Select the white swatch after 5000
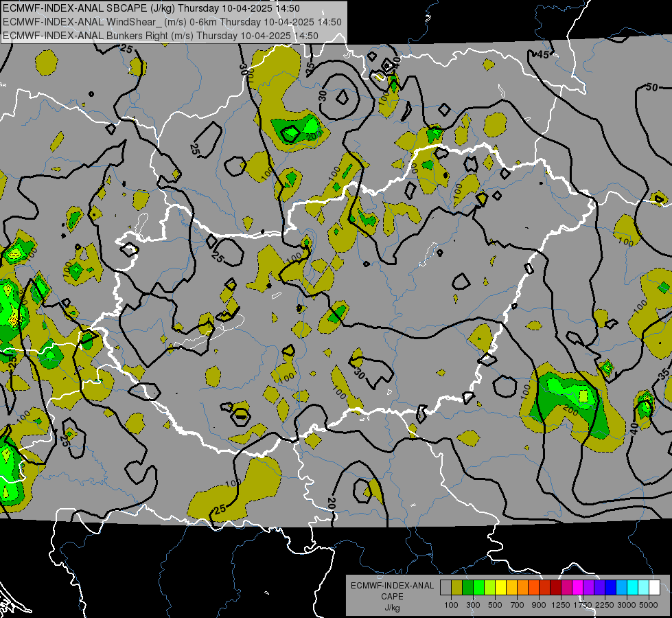This screenshot has height=618, width=672. pos(655,588)
